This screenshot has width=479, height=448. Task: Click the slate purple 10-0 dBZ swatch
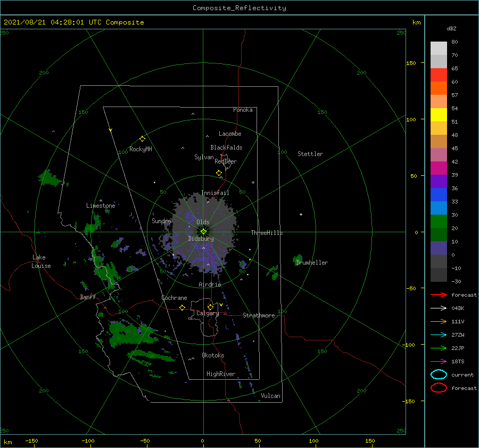pos(439,248)
